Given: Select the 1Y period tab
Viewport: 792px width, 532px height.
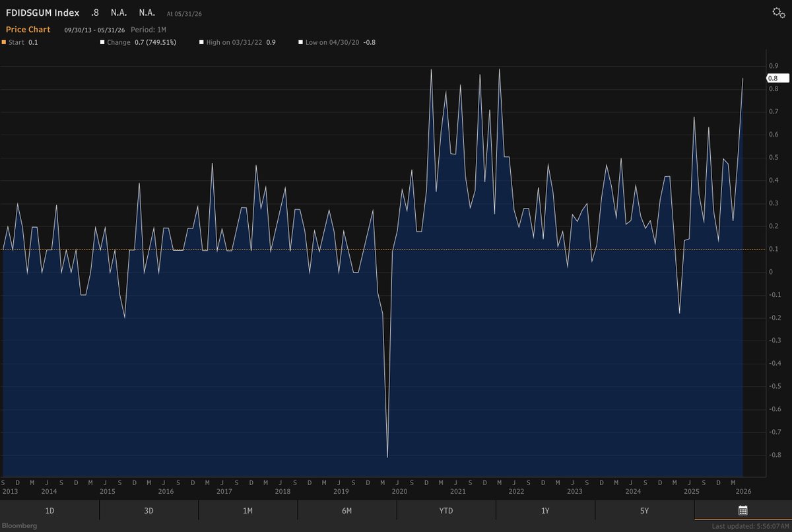Looking at the screenshot, I should pos(544,510).
